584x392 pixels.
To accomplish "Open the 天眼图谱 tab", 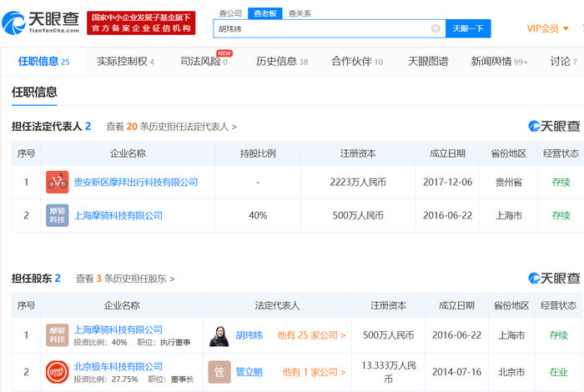I will pos(428,62).
